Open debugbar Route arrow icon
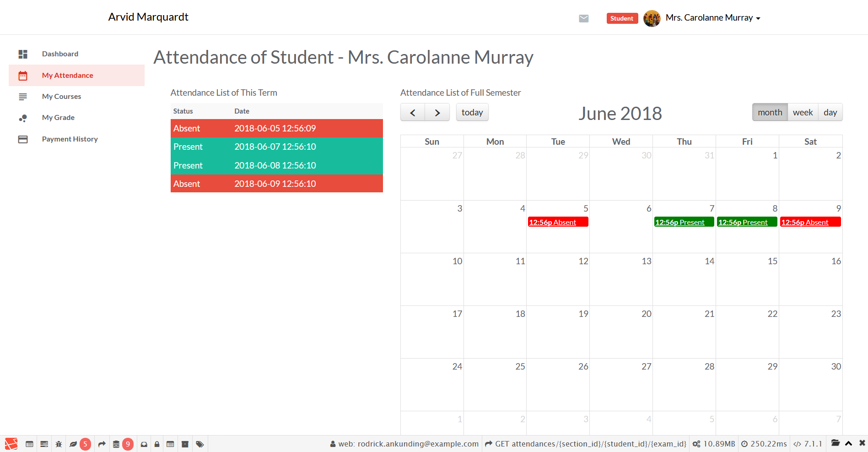 102,444
